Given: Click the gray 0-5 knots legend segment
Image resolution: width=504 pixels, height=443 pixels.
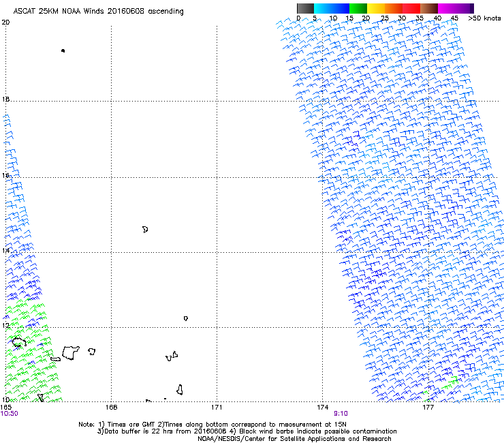Looking at the screenshot, I should point(305,8).
